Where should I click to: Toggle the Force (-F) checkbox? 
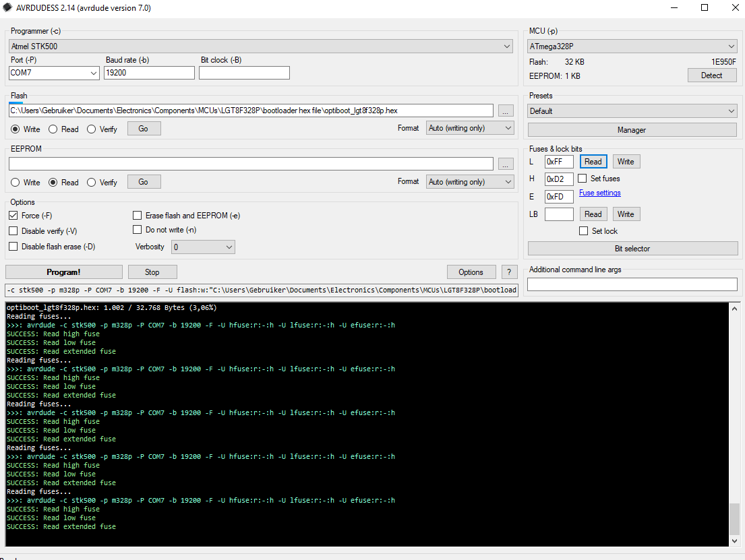[13, 216]
